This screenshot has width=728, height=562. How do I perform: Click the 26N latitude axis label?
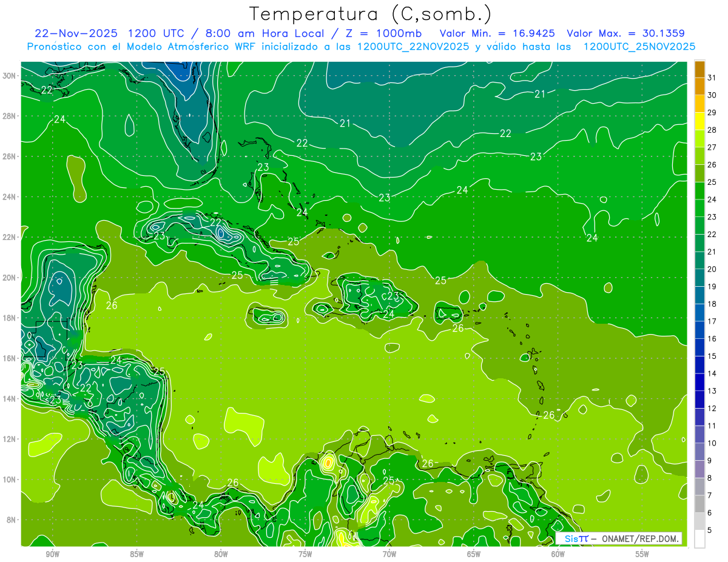10,156
